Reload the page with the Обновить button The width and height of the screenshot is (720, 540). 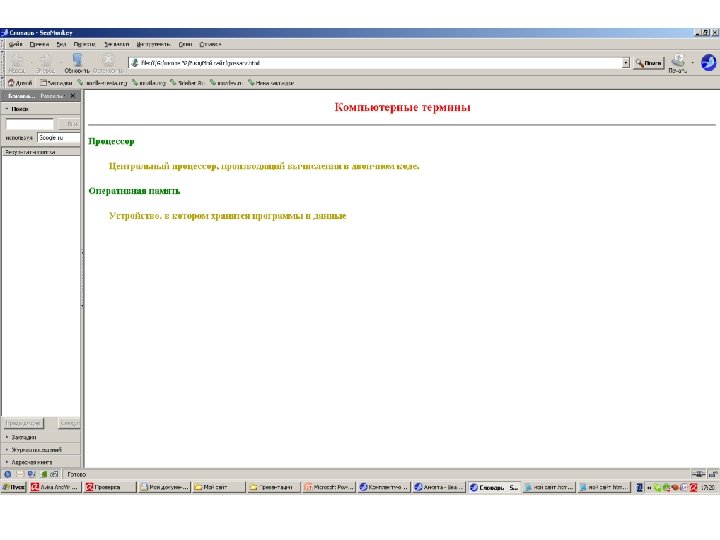[x=77, y=63]
